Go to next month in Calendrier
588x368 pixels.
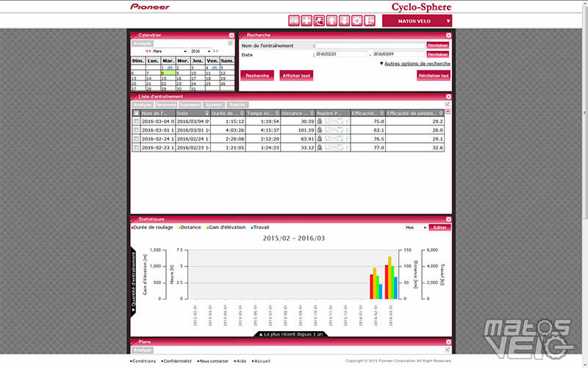tap(215, 51)
